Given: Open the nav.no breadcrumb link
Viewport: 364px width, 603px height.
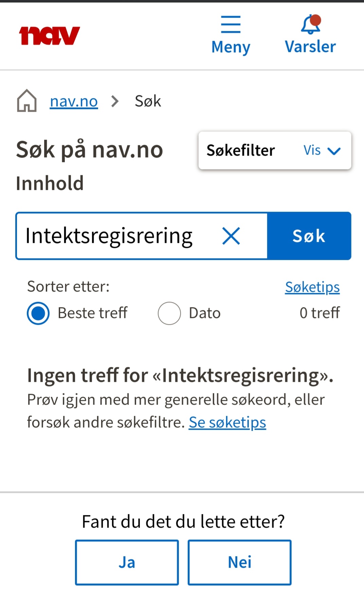Looking at the screenshot, I should [74, 101].
